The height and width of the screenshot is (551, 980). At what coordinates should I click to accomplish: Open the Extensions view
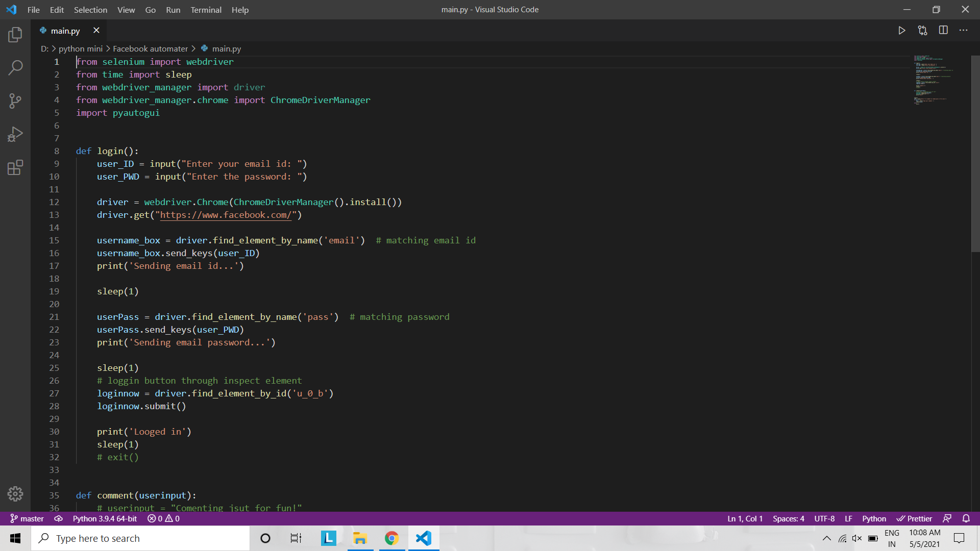point(15,167)
